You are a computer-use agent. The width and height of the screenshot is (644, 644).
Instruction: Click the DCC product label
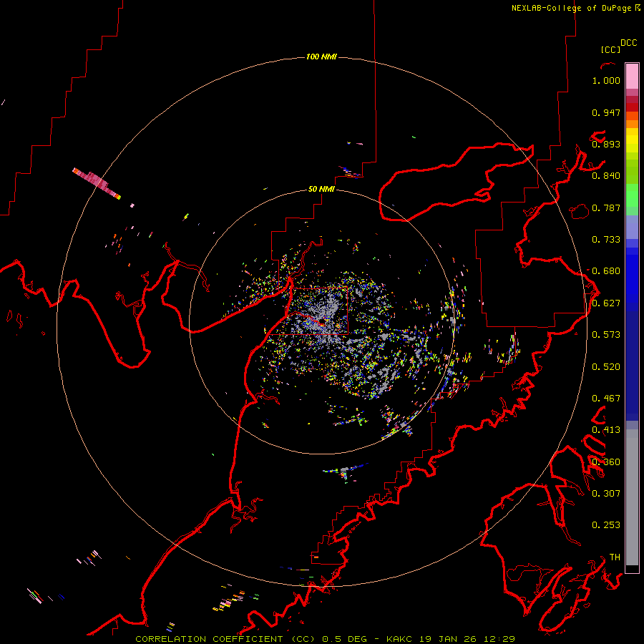(629, 43)
